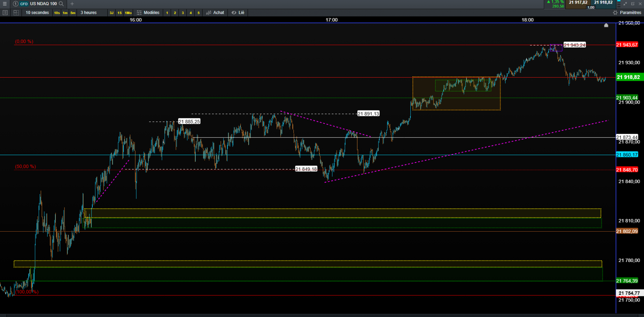The image size is (644, 317).
Task: Click the shrink view arrows icon
Action: pos(625,4)
